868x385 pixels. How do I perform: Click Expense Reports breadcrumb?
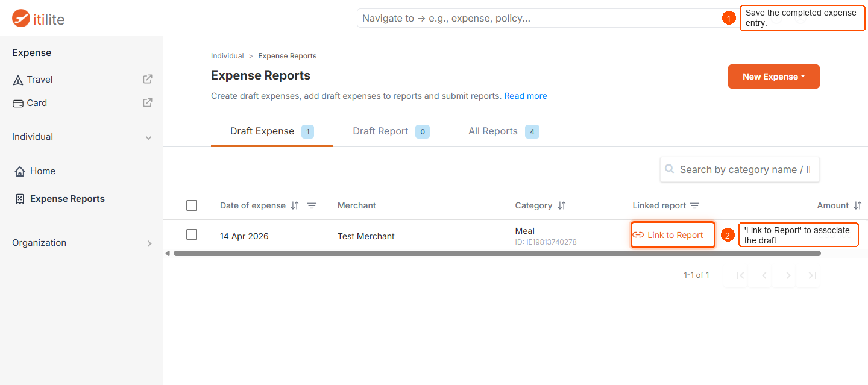point(288,56)
